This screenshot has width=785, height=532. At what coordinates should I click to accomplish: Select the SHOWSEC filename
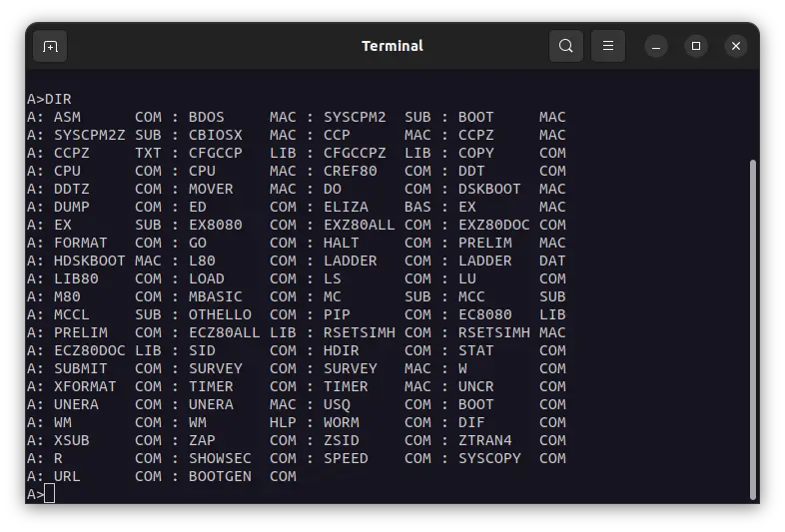coord(220,459)
